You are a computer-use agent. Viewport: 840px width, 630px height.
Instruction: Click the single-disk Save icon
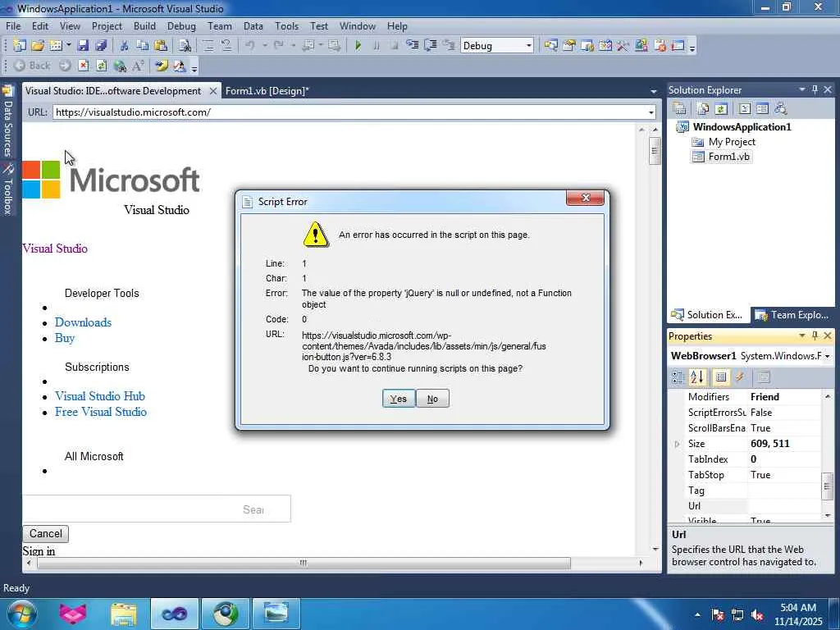(x=83, y=46)
